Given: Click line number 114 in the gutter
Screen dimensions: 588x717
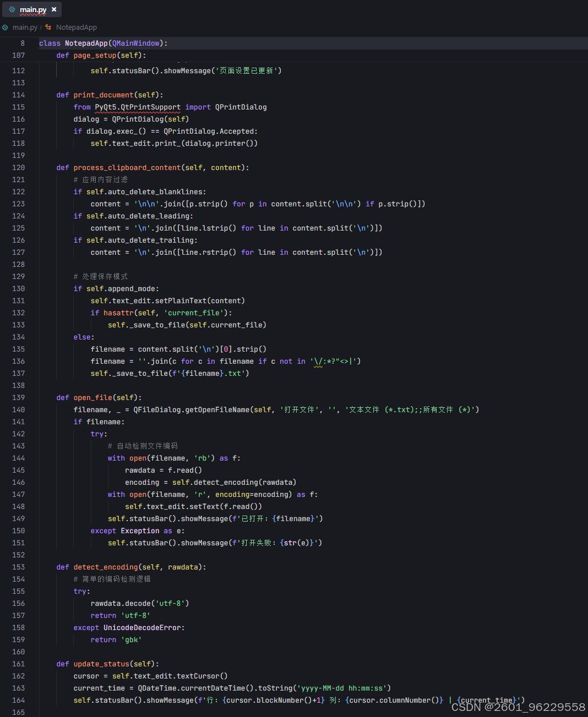Looking at the screenshot, I should (18, 95).
